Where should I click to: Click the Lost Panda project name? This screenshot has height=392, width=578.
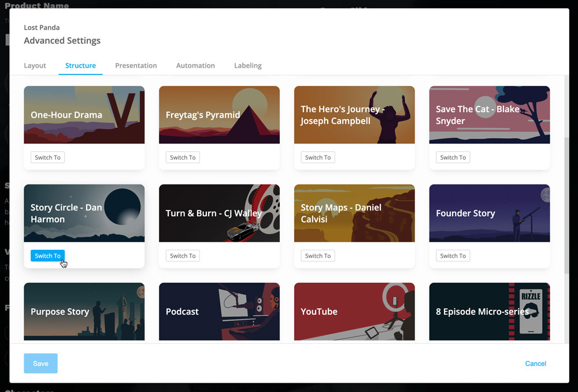pos(42,27)
